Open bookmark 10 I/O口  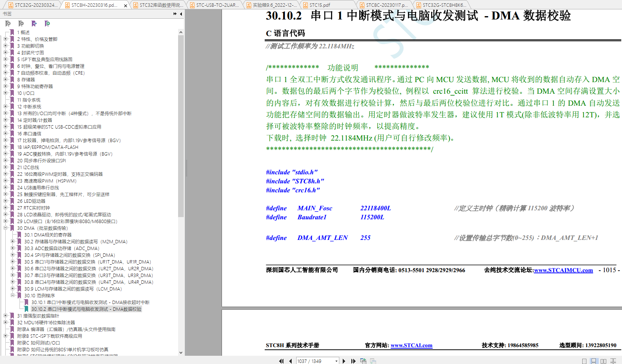[25, 93]
